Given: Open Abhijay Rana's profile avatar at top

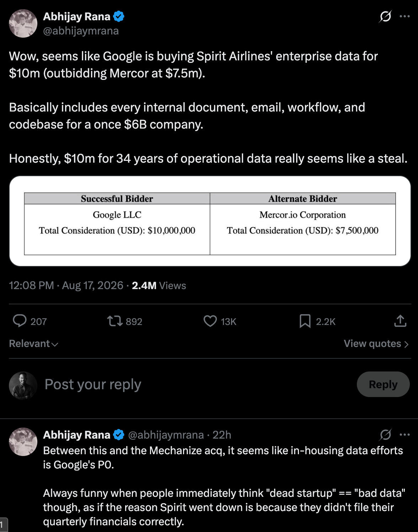Looking at the screenshot, I should pyautogui.click(x=23, y=23).
